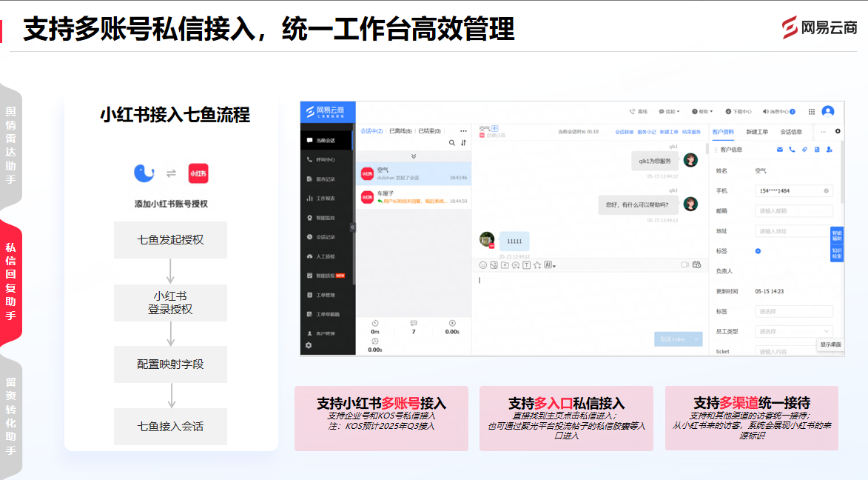Click the video call icon in chat toolbar
Screen dimensions: 868x480
coord(684,265)
